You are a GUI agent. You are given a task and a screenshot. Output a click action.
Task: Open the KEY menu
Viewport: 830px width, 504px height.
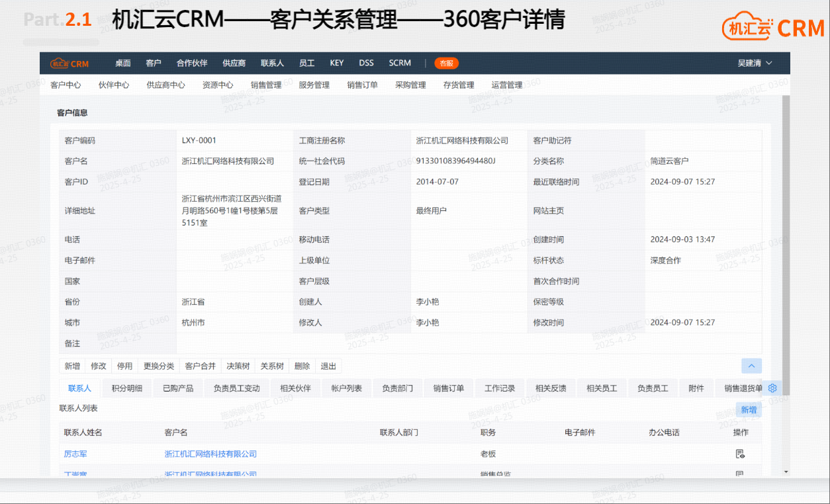click(337, 63)
